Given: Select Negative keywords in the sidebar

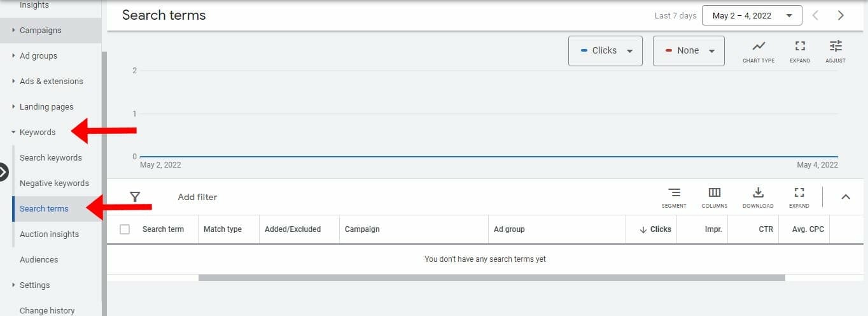Looking at the screenshot, I should [54, 183].
